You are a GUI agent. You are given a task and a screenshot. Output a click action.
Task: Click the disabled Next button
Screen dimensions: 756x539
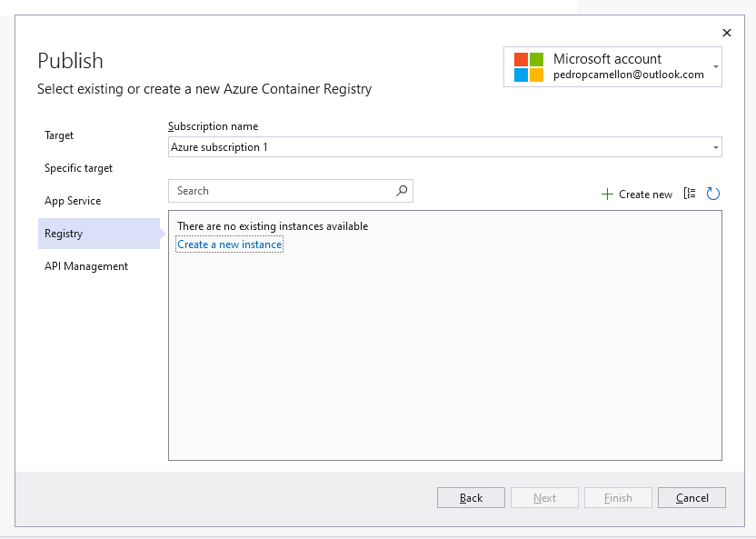coord(544,497)
